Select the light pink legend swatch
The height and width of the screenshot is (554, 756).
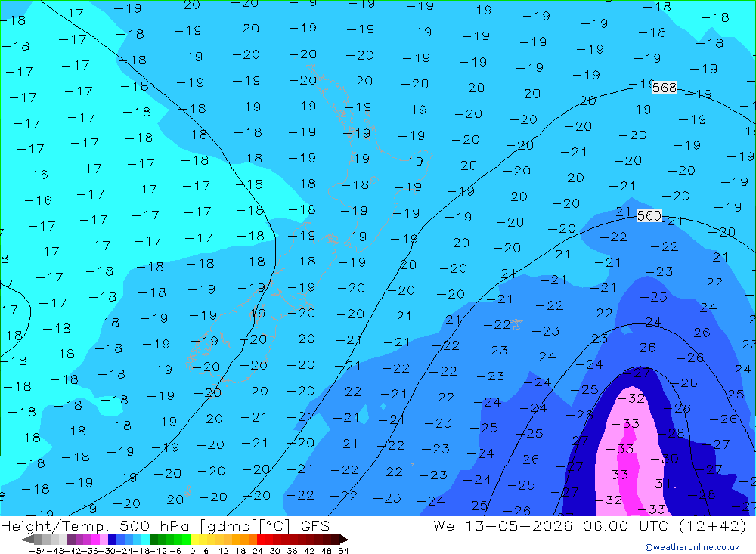pyautogui.click(x=104, y=540)
